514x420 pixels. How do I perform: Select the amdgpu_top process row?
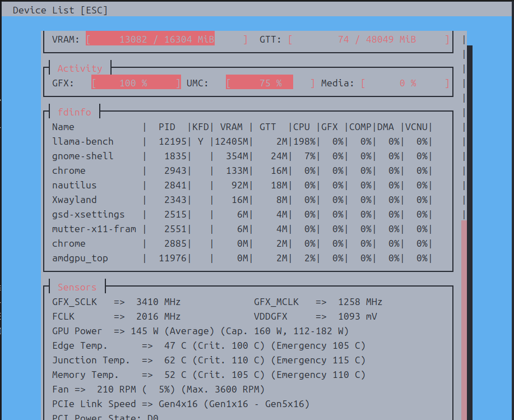pos(80,258)
